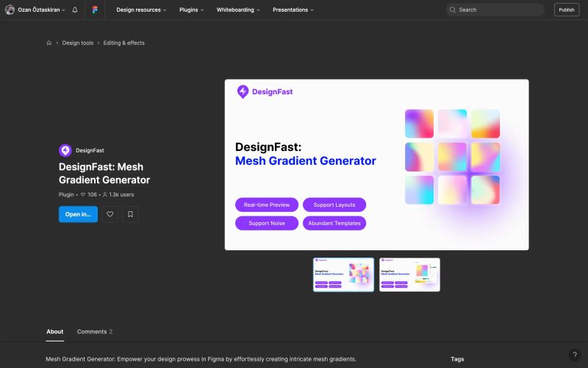Click the Open in... button
This screenshot has width=588, height=368.
78,214
